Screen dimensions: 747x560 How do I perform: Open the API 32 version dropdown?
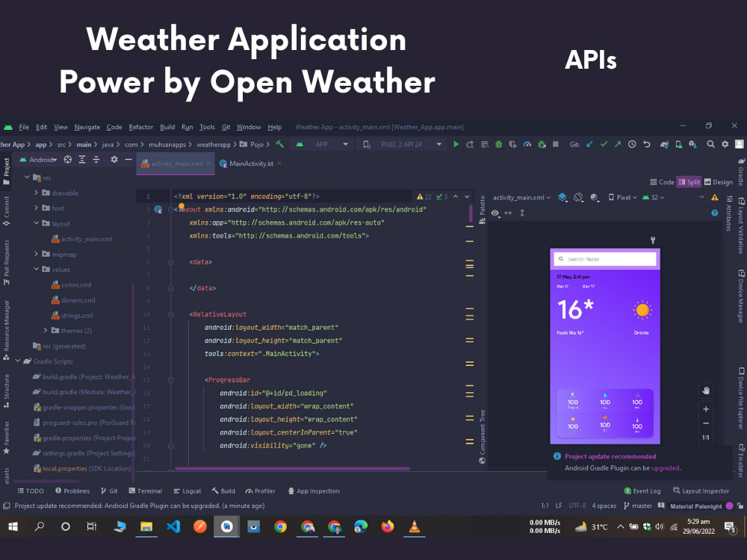(655, 197)
